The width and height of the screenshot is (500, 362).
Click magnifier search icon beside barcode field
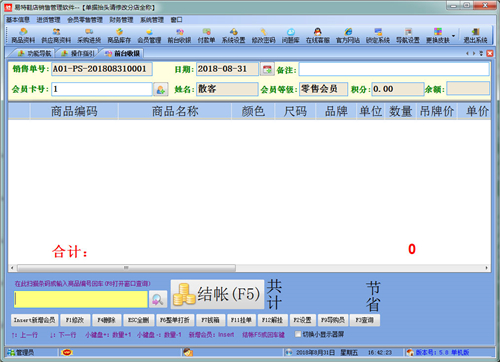pyautogui.click(x=158, y=299)
